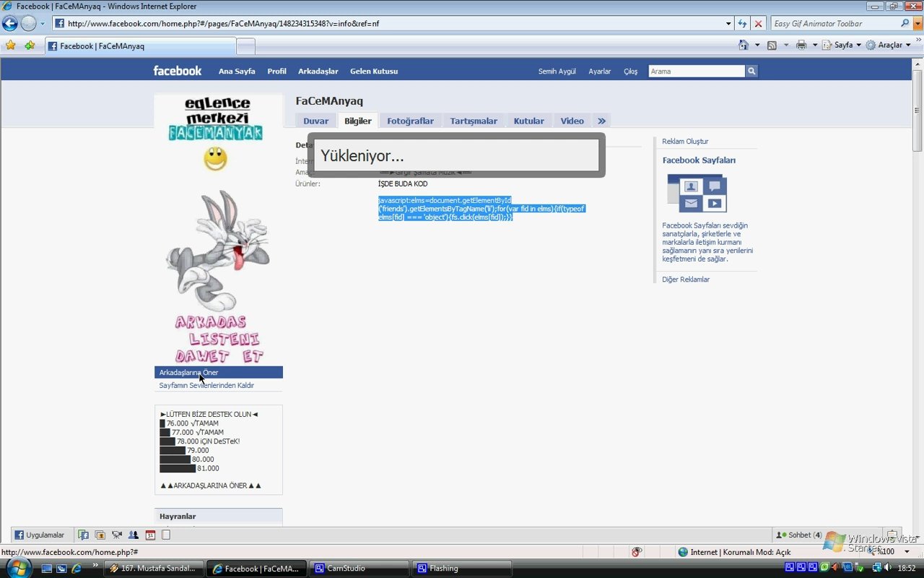Go to Ana Sayfa in Facebook header
The height and width of the screenshot is (578, 924).
pos(237,71)
